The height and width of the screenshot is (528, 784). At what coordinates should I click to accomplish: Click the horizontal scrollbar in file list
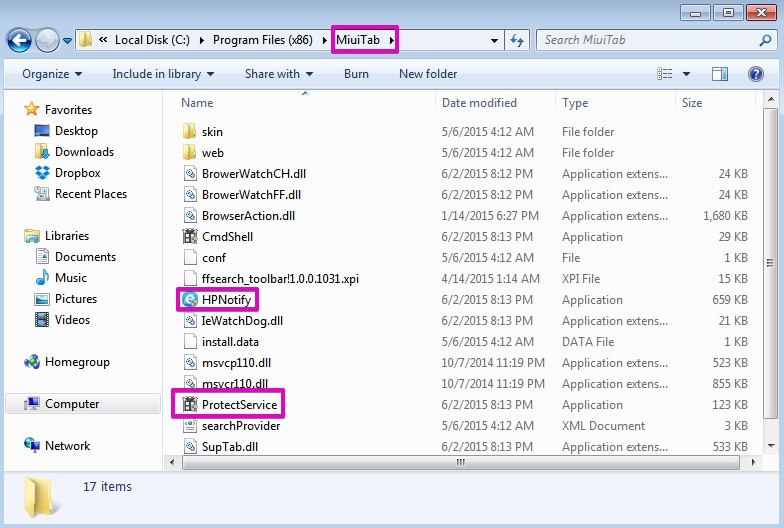tap(460, 463)
